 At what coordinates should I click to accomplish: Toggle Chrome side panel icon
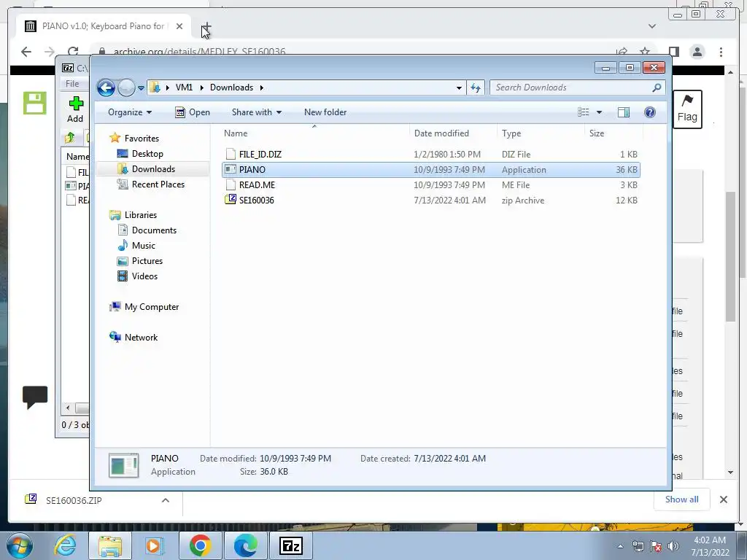pos(673,52)
